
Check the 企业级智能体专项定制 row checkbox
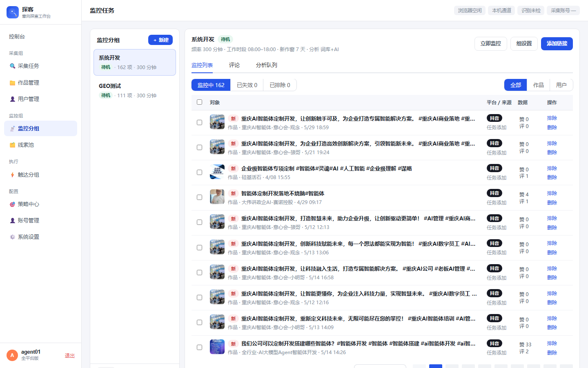[199, 172]
